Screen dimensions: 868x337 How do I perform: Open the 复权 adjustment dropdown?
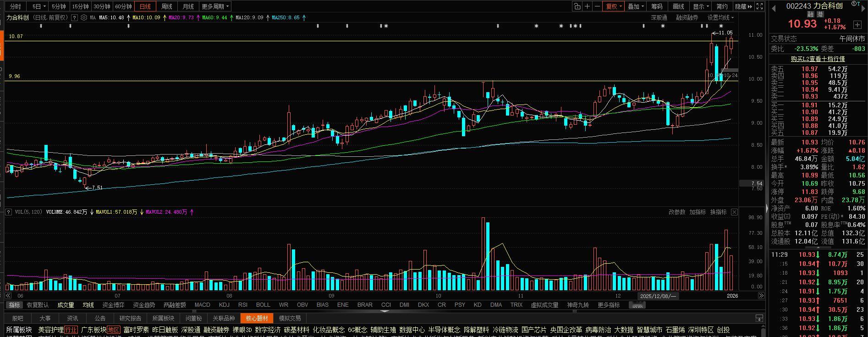point(614,6)
